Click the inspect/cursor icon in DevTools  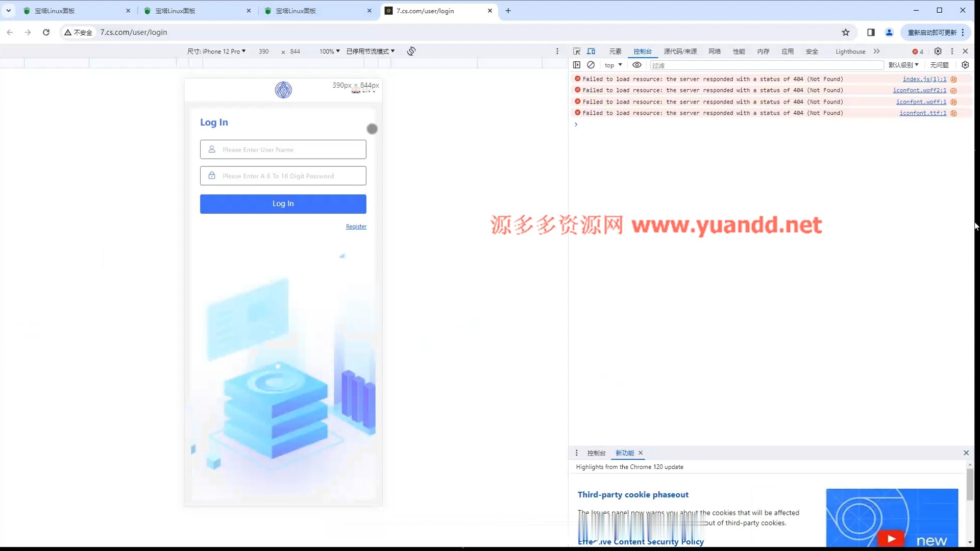tap(577, 51)
